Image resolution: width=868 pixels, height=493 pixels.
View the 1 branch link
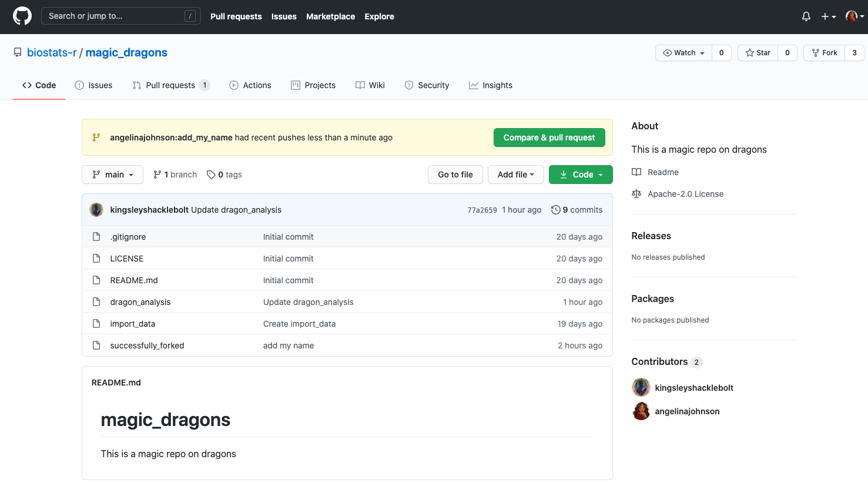[x=175, y=175]
